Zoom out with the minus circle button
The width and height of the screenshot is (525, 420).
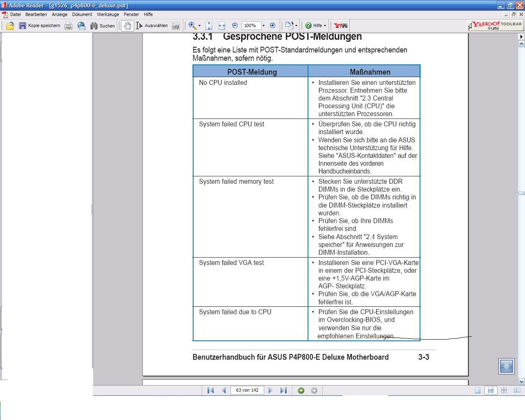[235, 25]
